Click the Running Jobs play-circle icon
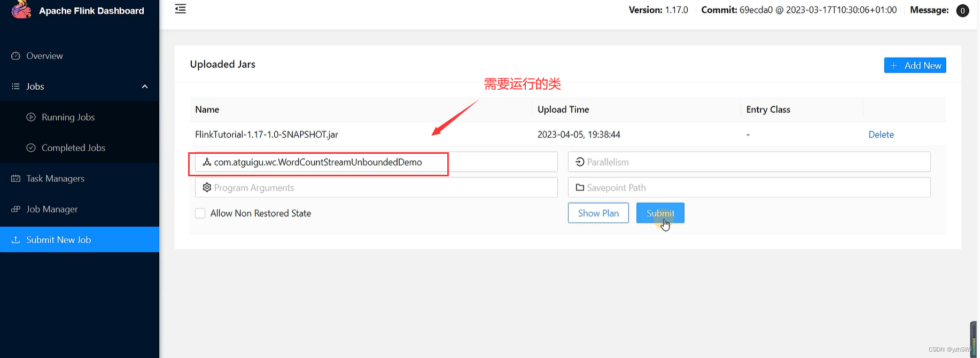 click(x=31, y=117)
